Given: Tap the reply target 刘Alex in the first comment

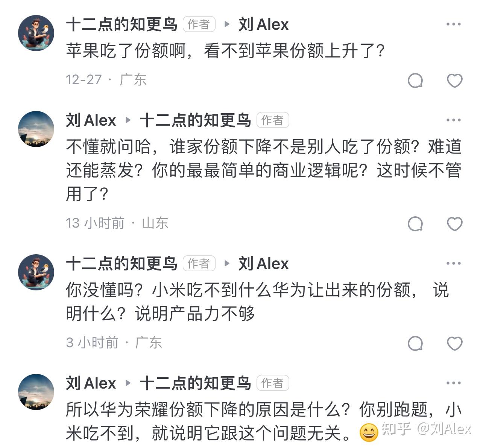Looking at the screenshot, I should click(263, 24).
